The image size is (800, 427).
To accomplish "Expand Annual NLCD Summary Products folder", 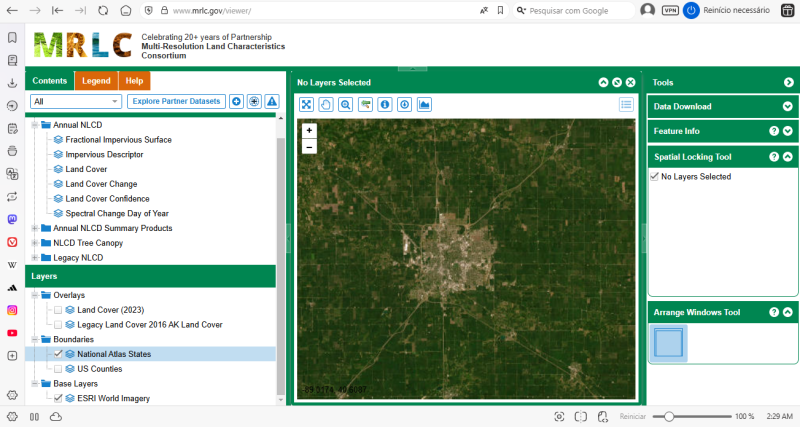I will (35, 228).
